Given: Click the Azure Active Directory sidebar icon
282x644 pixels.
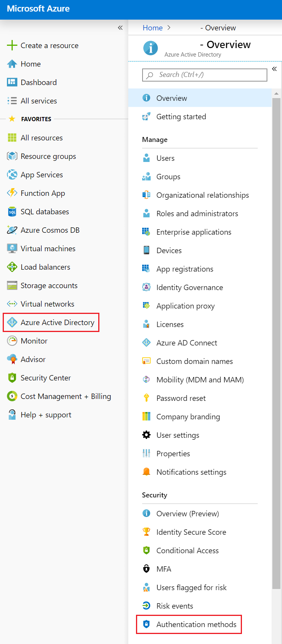Looking at the screenshot, I should click(12, 322).
